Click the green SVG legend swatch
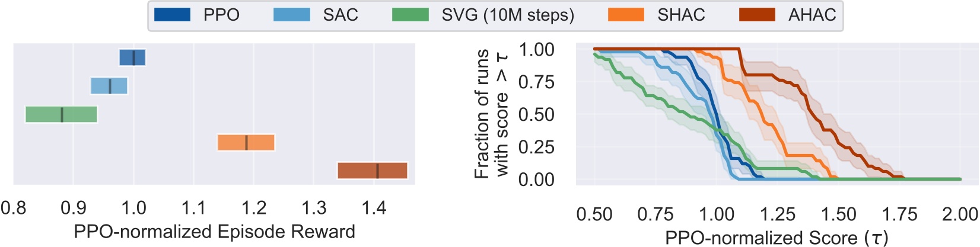Viewport: 980px width, 247px height. (x=410, y=14)
